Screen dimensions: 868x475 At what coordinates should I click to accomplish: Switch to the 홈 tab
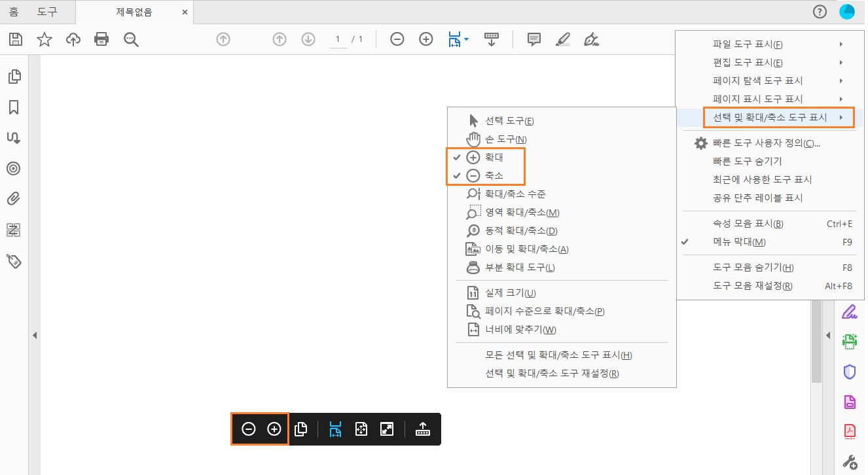13,11
